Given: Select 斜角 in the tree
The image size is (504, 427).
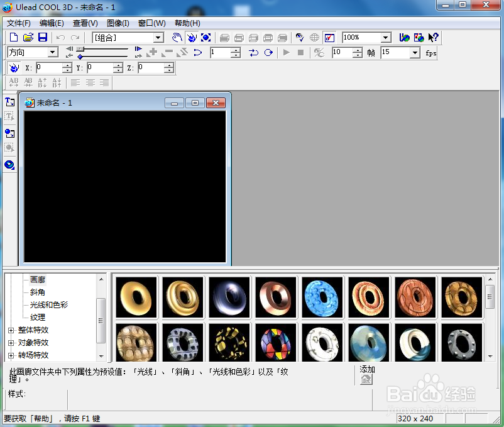Looking at the screenshot, I should [x=38, y=292].
